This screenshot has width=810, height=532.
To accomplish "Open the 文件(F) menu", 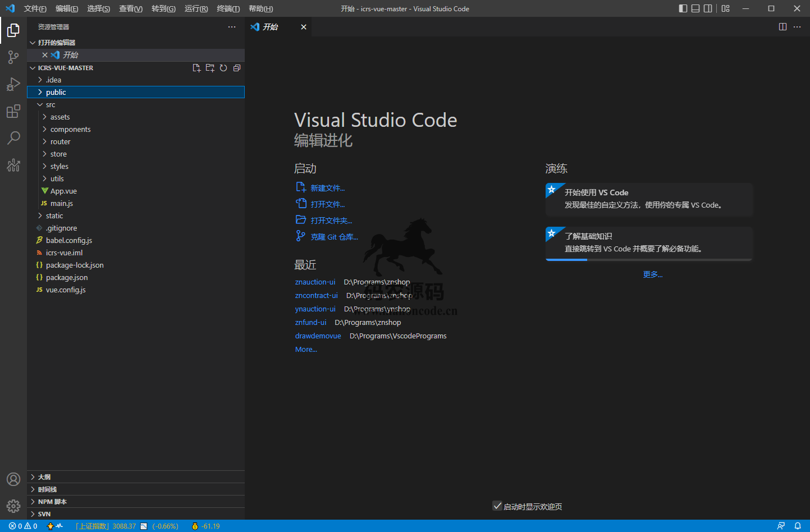I will click(x=35, y=8).
